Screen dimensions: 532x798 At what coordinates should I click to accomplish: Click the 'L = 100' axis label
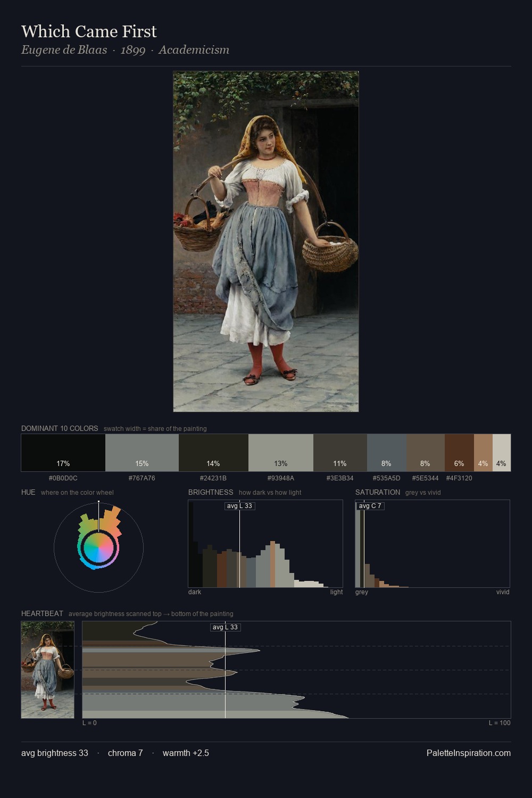tap(500, 723)
